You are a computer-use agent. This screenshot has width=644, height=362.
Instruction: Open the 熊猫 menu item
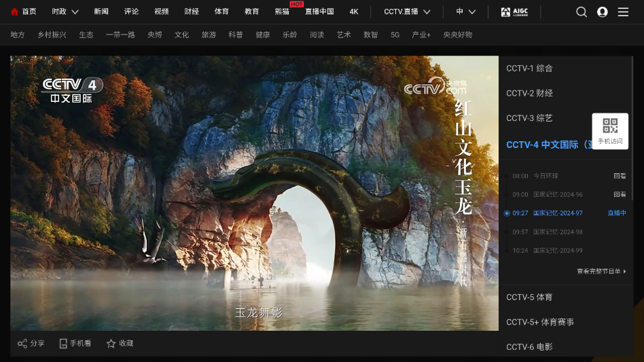tap(282, 12)
